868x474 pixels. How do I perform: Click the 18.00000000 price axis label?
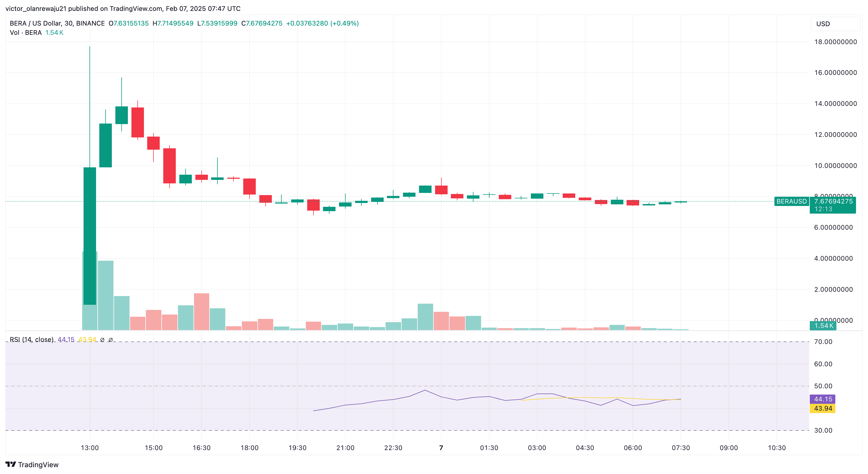click(x=835, y=42)
